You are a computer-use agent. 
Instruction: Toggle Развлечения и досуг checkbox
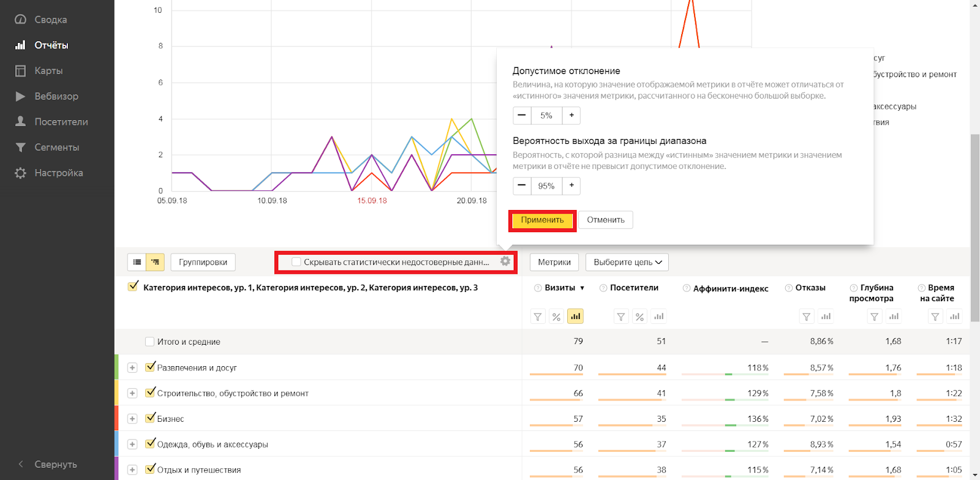pos(150,367)
